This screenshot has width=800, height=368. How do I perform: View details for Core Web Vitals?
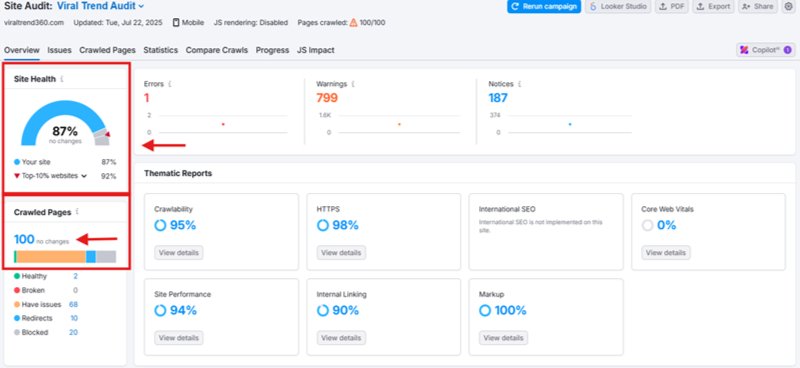point(666,253)
